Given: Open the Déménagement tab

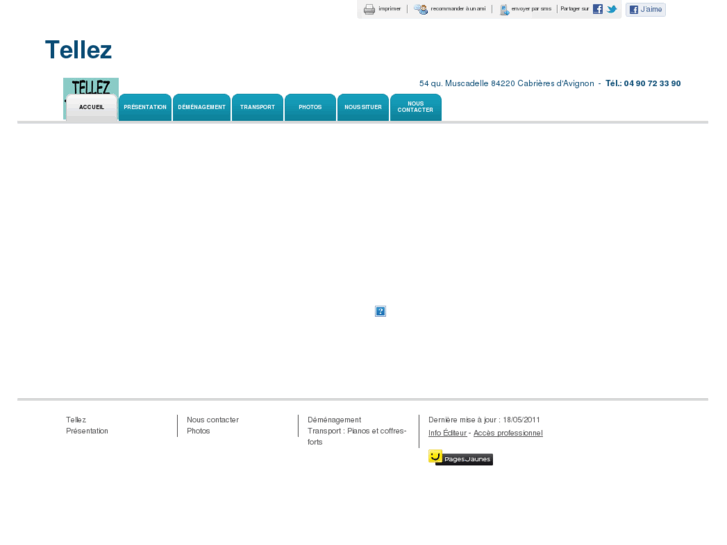Looking at the screenshot, I should coord(202,107).
